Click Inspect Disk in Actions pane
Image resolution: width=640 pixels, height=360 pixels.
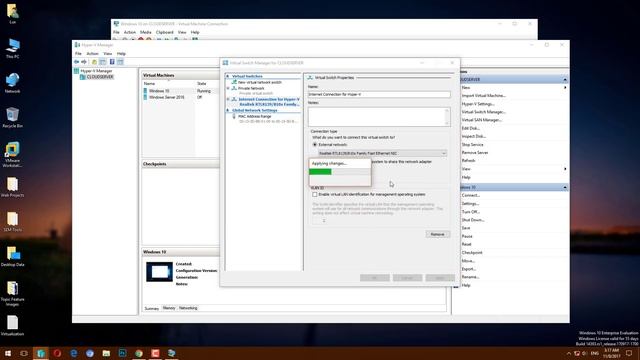tap(473, 136)
